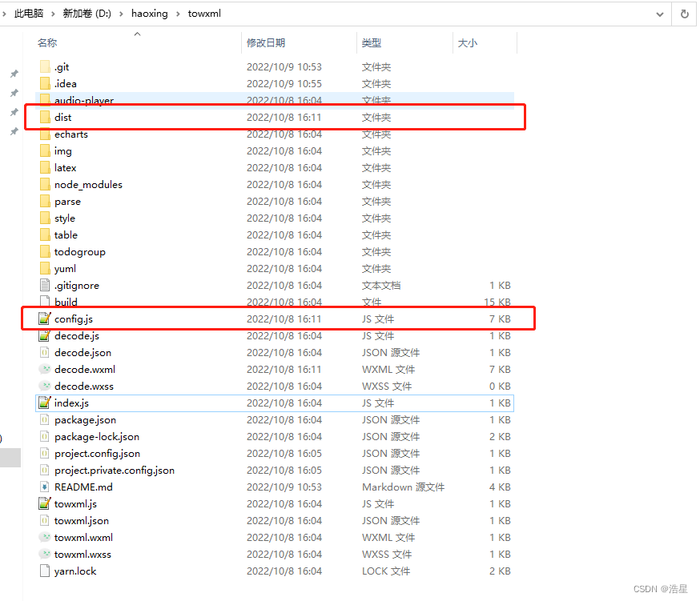Viewport: 700px width, 601px height.
Task: Navigate to 新加卷 (D:) in the breadcrumb
Action: pos(87,14)
